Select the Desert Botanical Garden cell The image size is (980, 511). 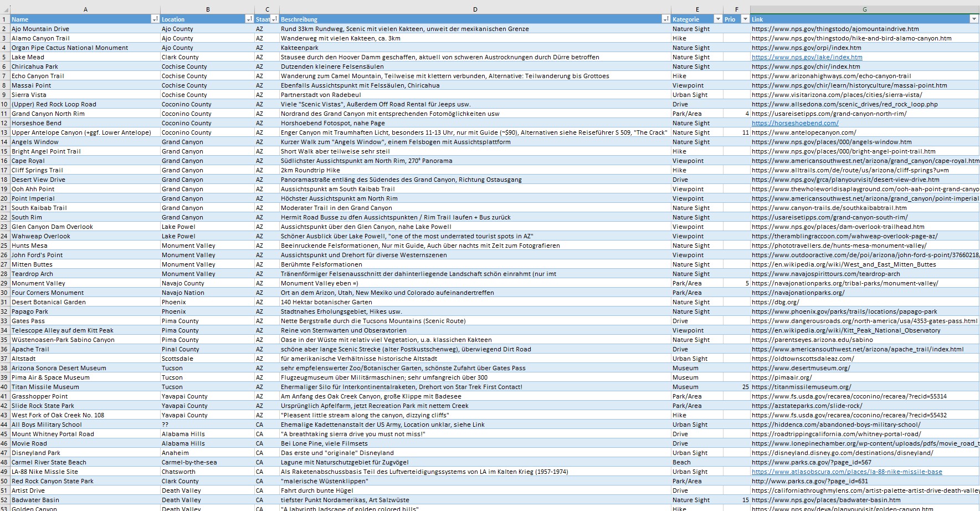tap(85, 302)
